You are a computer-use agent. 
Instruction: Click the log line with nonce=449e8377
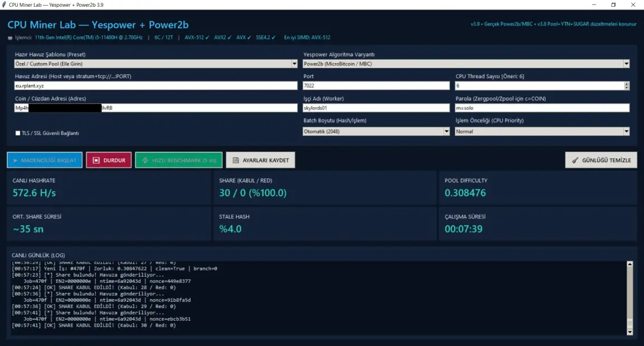(x=107, y=281)
